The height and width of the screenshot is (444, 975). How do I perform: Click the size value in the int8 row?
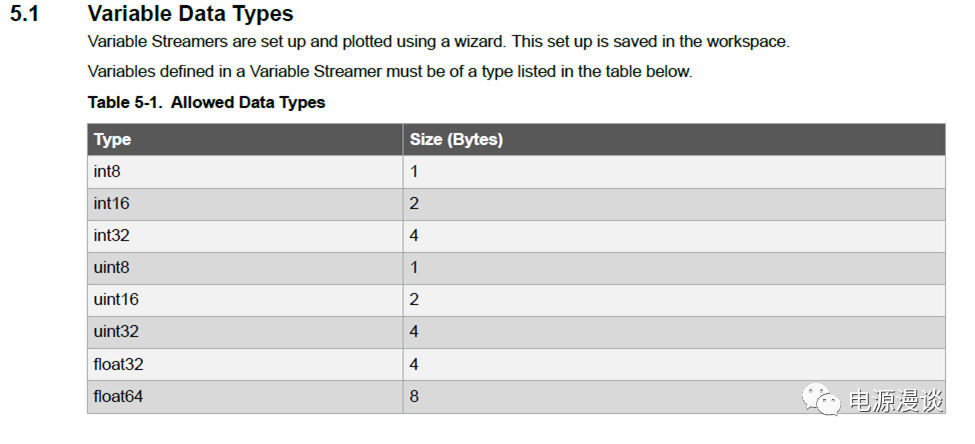coord(414,171)
